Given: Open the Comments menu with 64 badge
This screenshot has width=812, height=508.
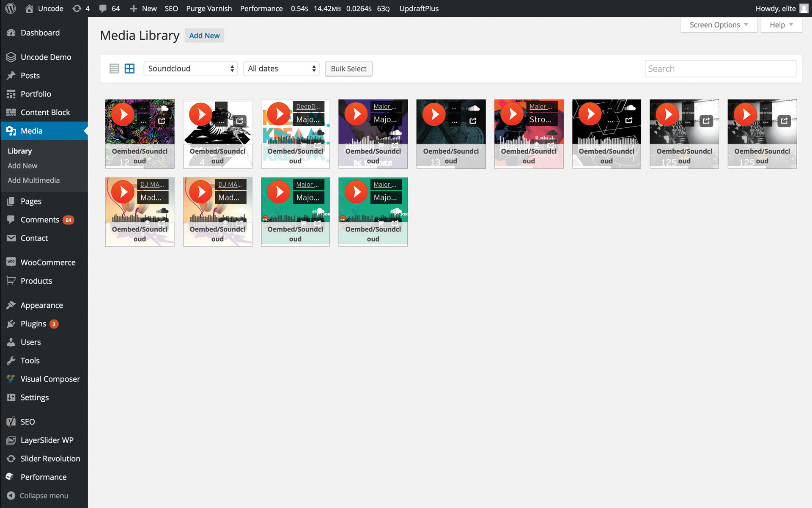Looking at the screenshot, I should [x=44, y=220].
